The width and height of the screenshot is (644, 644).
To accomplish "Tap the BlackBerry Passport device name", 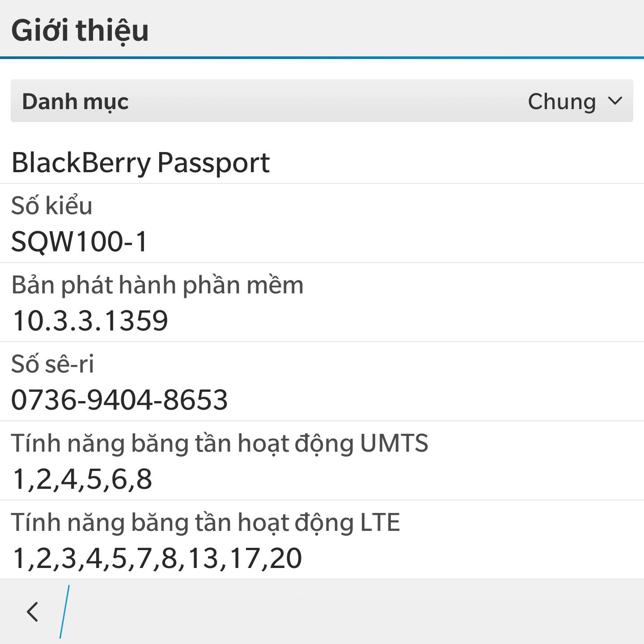I will pyautogui.click(x=140, y=162).
